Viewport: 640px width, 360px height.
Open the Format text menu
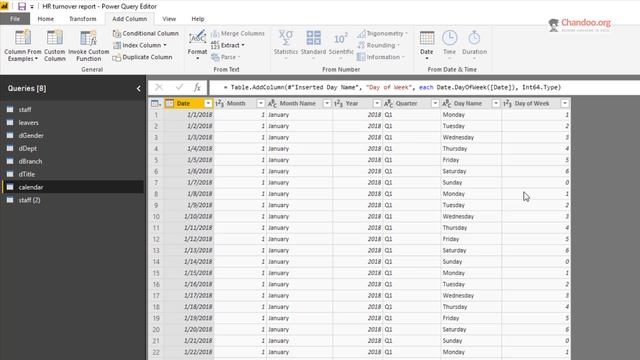pyautogui.click(x=197, y=45)
